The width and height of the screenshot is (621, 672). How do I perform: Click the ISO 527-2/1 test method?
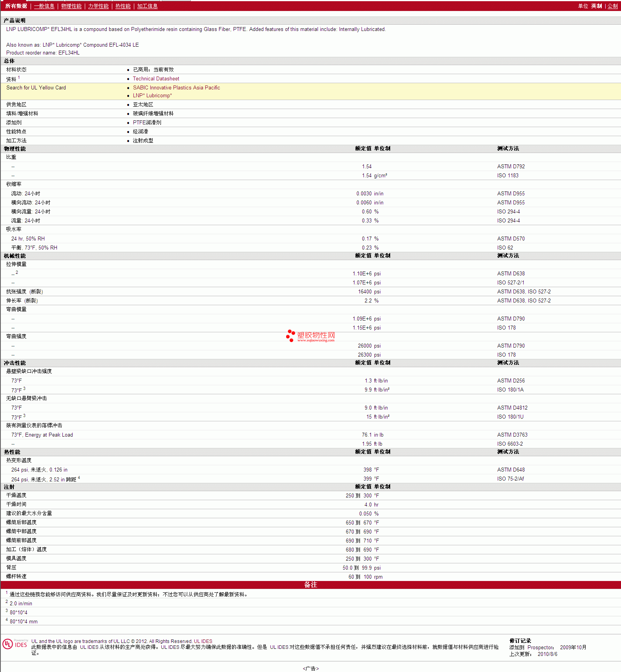tap(510, 283)
